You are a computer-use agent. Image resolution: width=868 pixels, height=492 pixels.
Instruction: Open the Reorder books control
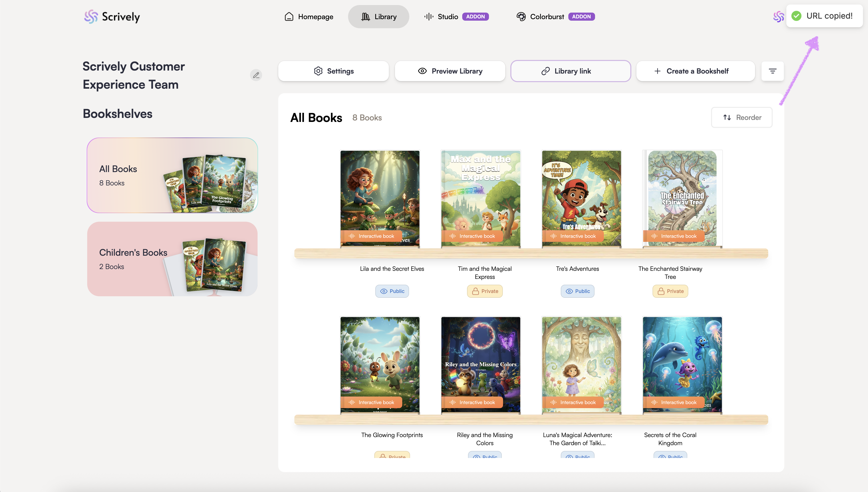[741, 118]
